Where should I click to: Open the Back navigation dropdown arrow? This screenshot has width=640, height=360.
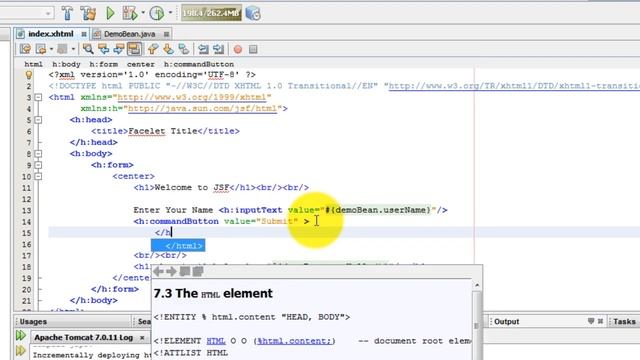pyautogui.click(x=51, y=49)
